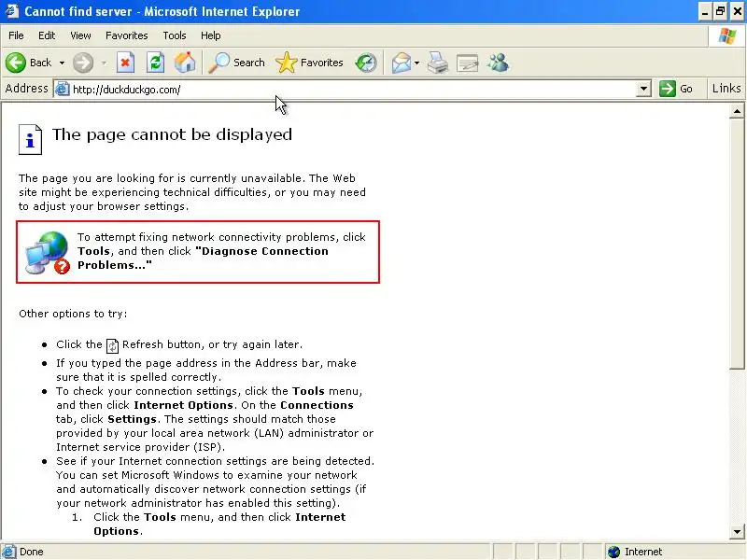Image resolution: width=747 pixels, height=560 pixels.
Task: Open the Tools menu
Action: (x=175, y=35)
